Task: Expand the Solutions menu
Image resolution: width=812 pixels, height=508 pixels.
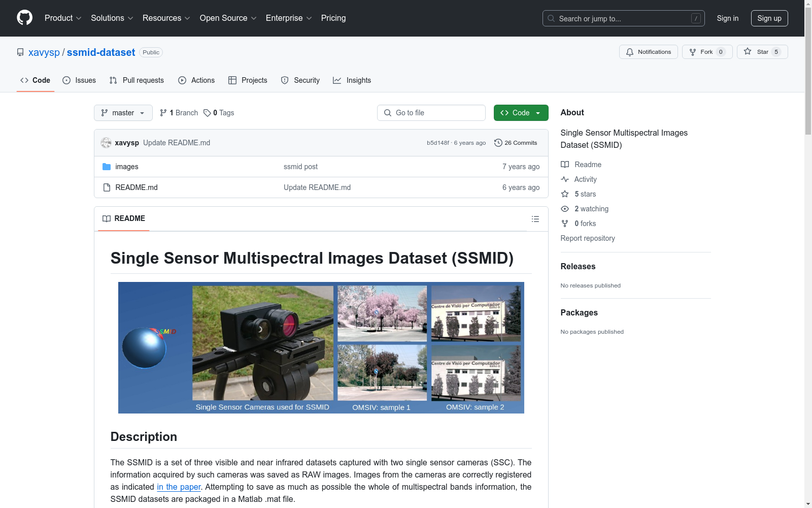Action: point(112,18)
